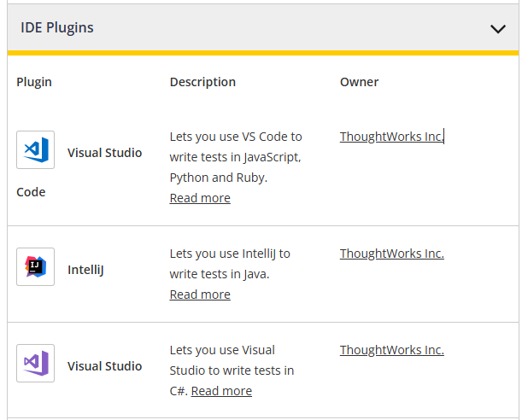Click the Owner column header
Screen dimensions: 528x420
point(359,82)
